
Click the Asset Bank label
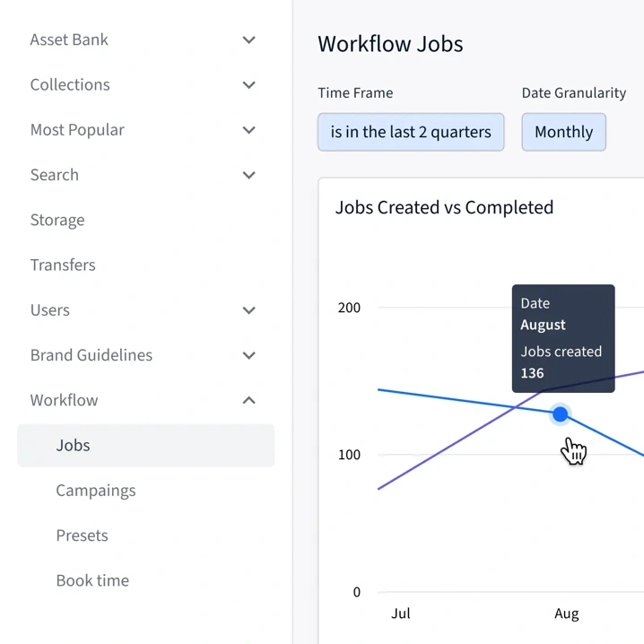69,40
